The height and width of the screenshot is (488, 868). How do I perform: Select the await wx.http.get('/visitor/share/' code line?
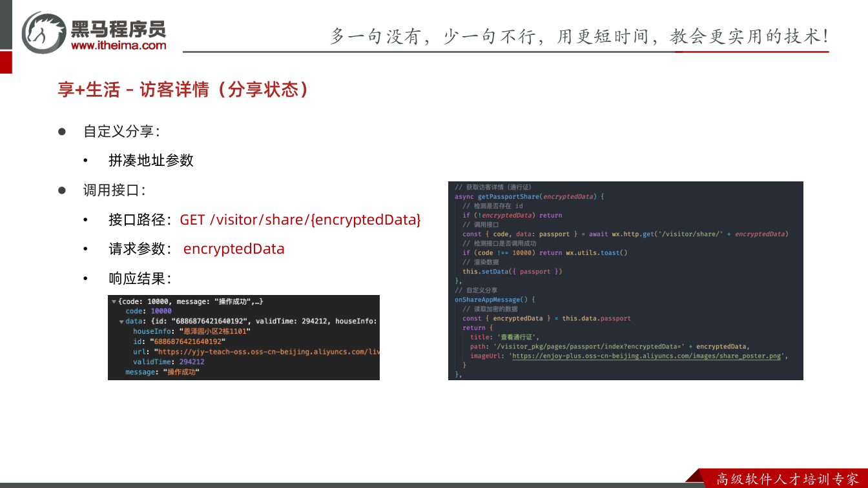click(x=625, y=234)
